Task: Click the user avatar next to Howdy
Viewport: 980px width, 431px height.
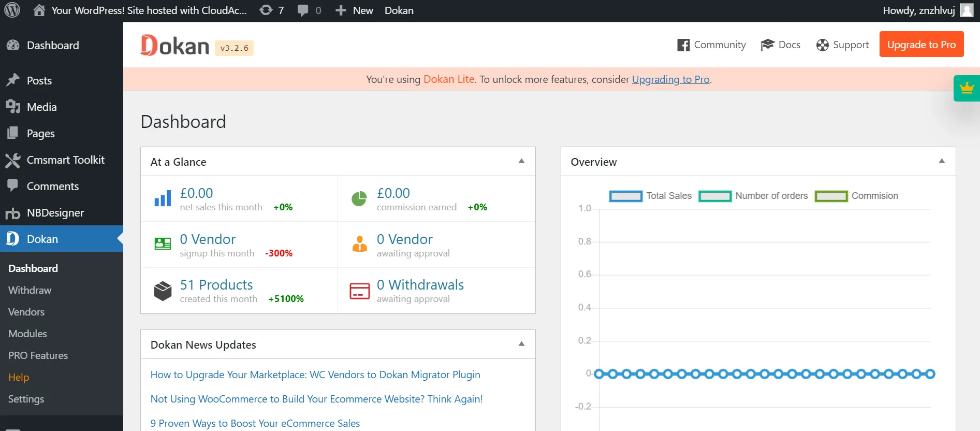Action: click(x=967, y=10)
